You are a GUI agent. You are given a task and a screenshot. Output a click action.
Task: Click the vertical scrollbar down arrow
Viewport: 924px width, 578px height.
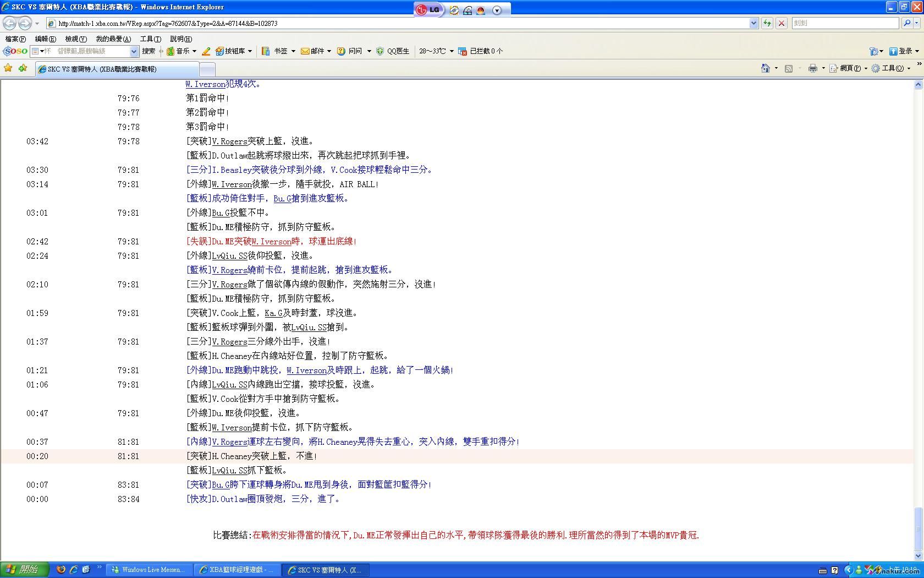[x=918, y=556]
